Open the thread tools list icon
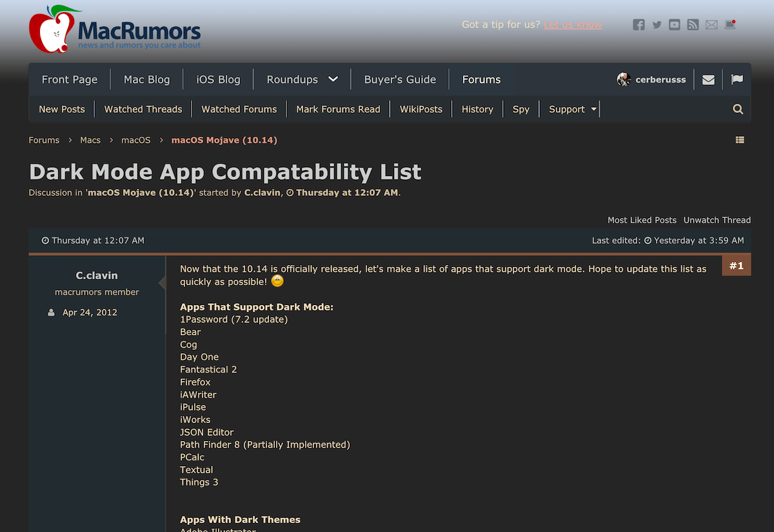This screenshot has width=774, height=532. (740, 140)
